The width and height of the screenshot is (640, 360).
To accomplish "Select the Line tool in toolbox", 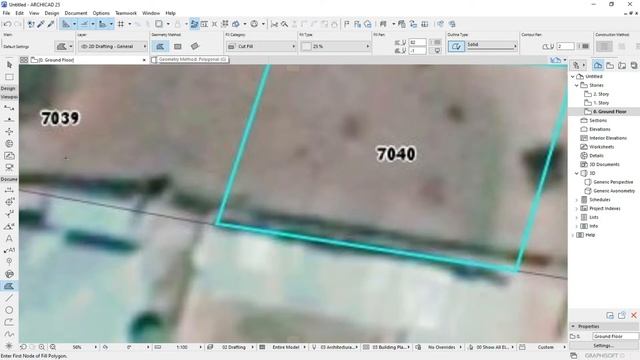I will point(9,298).
